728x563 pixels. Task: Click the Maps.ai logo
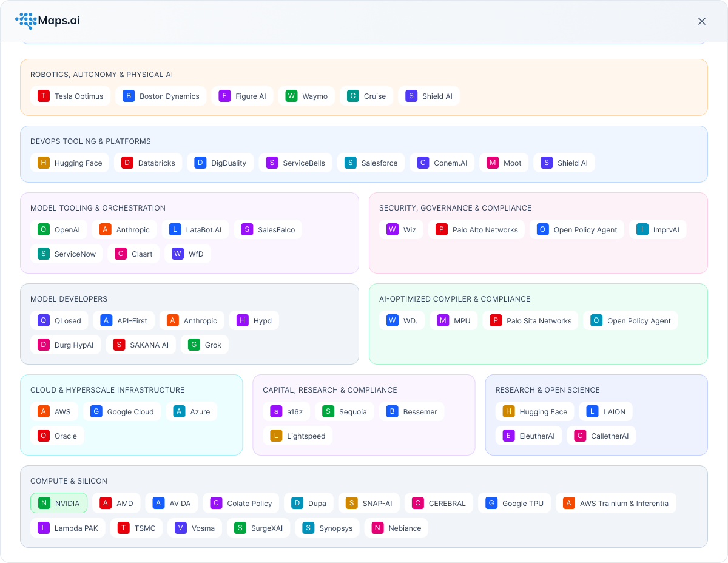[47, 21]
